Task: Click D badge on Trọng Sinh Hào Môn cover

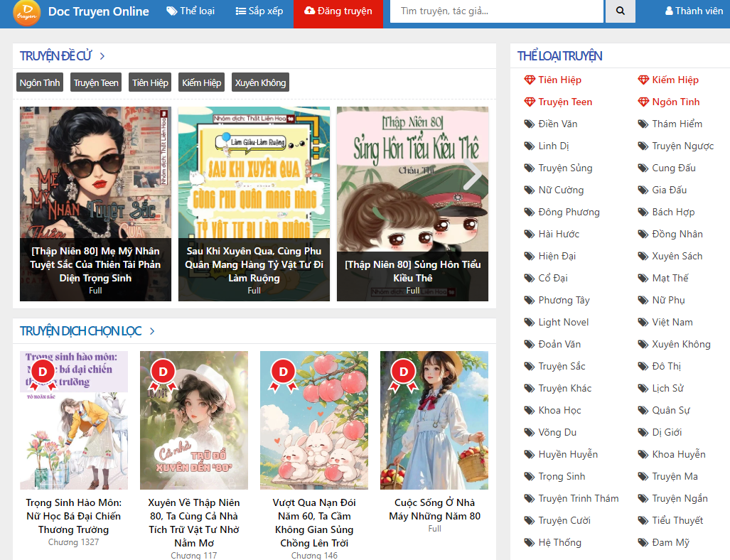Action: tap(43, 375)
